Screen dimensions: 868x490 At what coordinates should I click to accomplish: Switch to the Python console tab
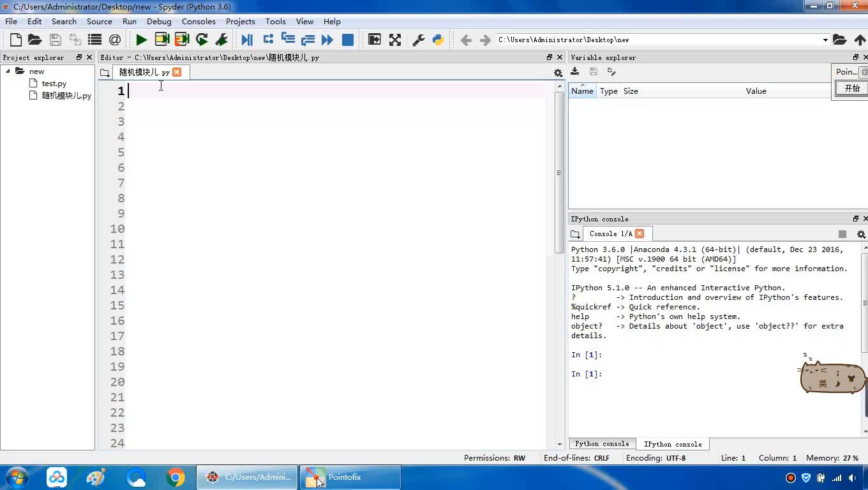(601, 443)
